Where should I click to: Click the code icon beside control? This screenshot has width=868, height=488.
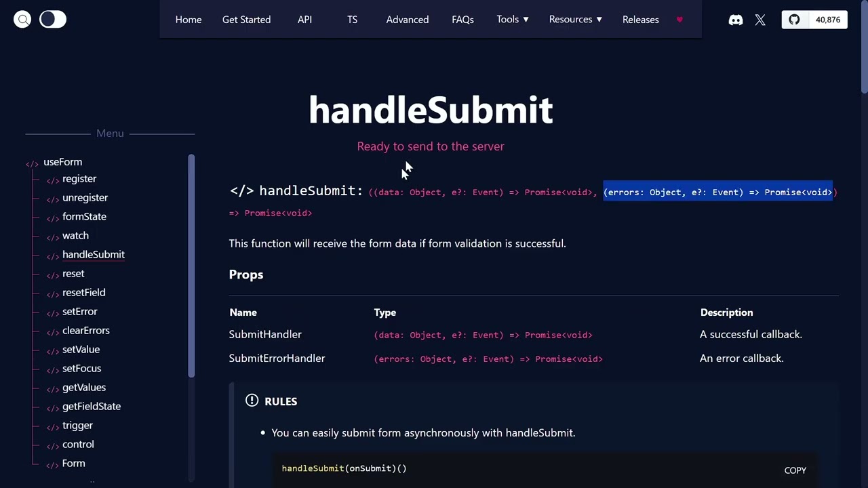pos(52,446)
